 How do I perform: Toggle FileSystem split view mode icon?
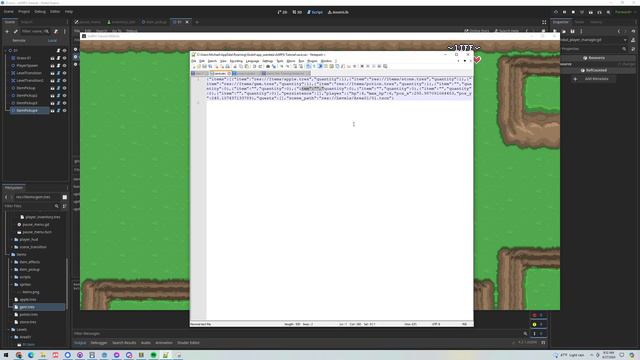coord(64,197)
